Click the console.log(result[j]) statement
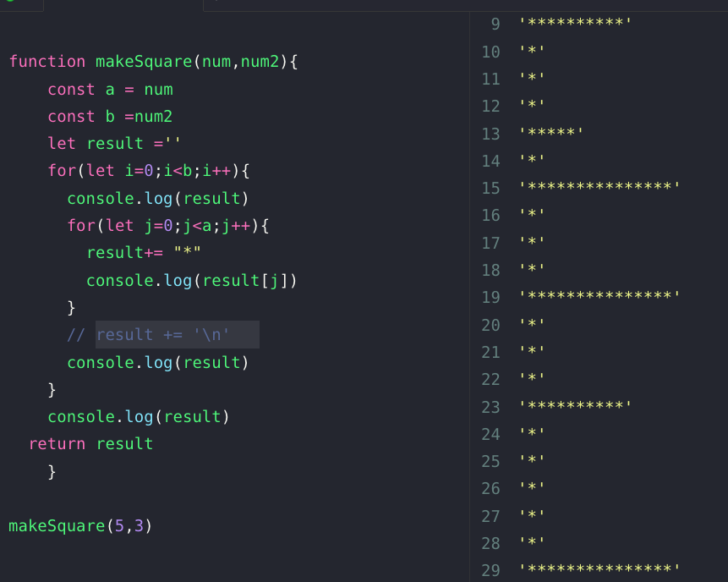 pyautogui.click(x=191, y=281)
